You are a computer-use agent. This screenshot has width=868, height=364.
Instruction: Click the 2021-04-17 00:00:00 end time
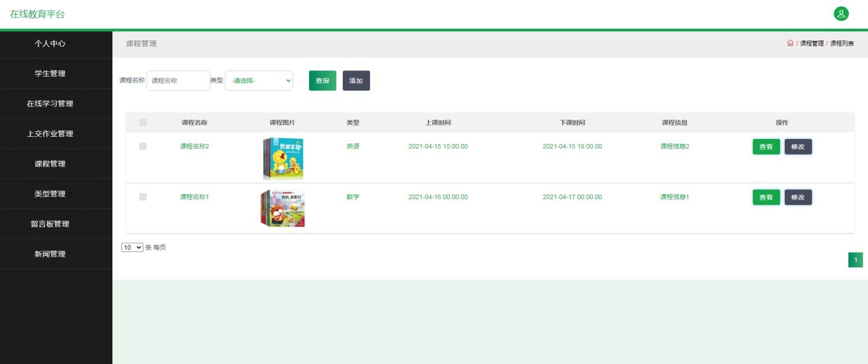point(572,197)
